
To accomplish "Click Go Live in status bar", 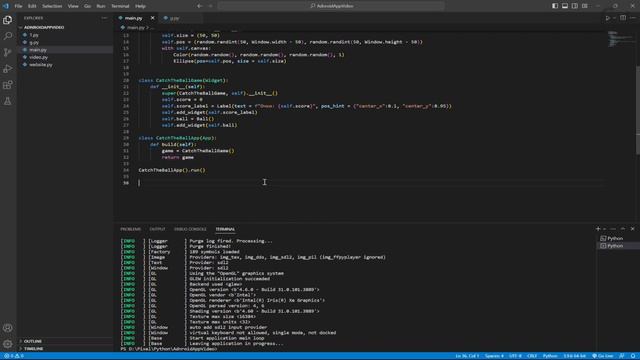I will pyautogui.click(x=603, y=356).
